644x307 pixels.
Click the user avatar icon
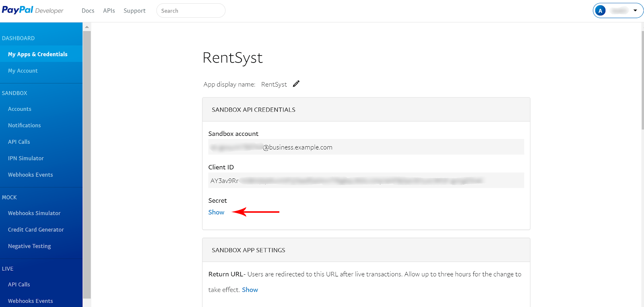(x=601, y=11)
